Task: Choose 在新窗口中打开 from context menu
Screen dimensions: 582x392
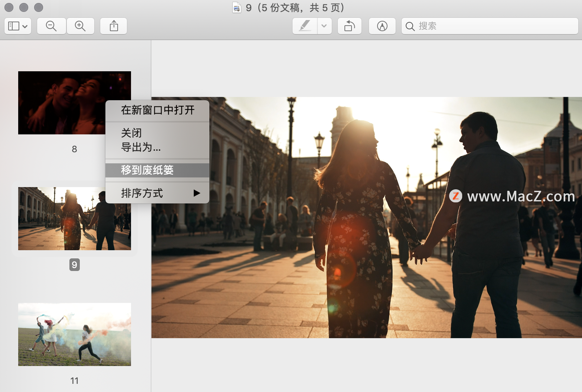Action: (157, 110)
